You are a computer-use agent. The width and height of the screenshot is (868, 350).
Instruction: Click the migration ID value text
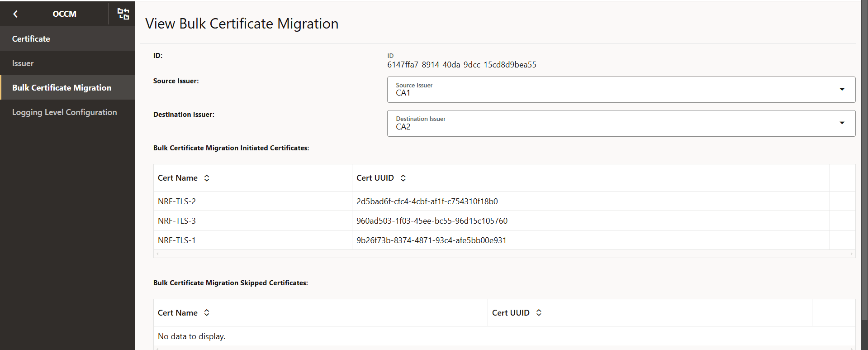(x=461, y=65)
